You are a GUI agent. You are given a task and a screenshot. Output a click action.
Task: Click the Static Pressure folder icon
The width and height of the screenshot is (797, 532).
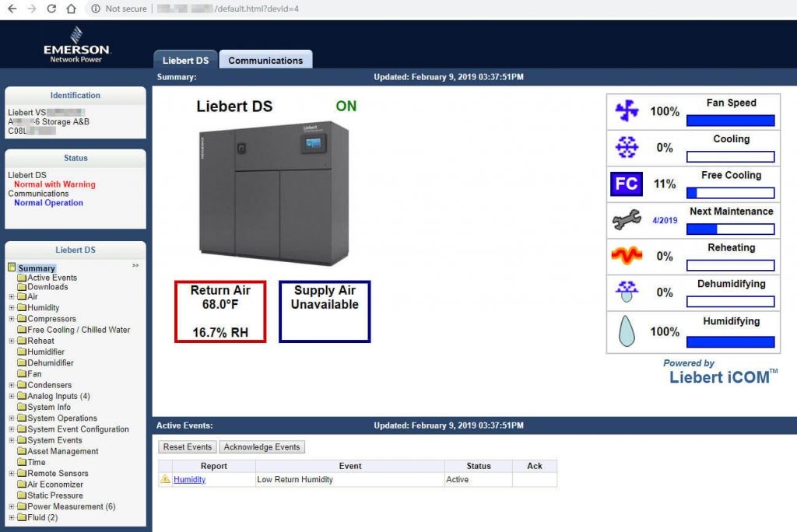click(21, 495)
